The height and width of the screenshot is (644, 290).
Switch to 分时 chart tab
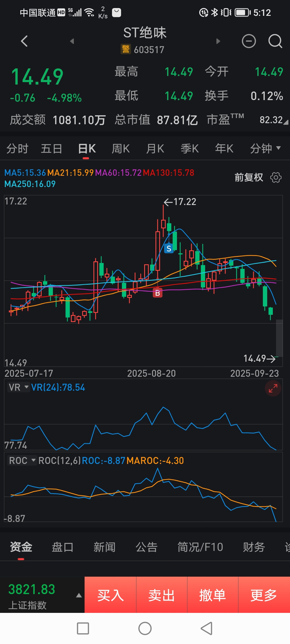coord(17,148)
